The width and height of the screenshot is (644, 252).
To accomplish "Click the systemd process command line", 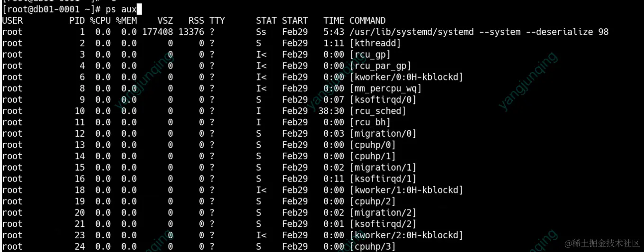I will coord(479,32).
